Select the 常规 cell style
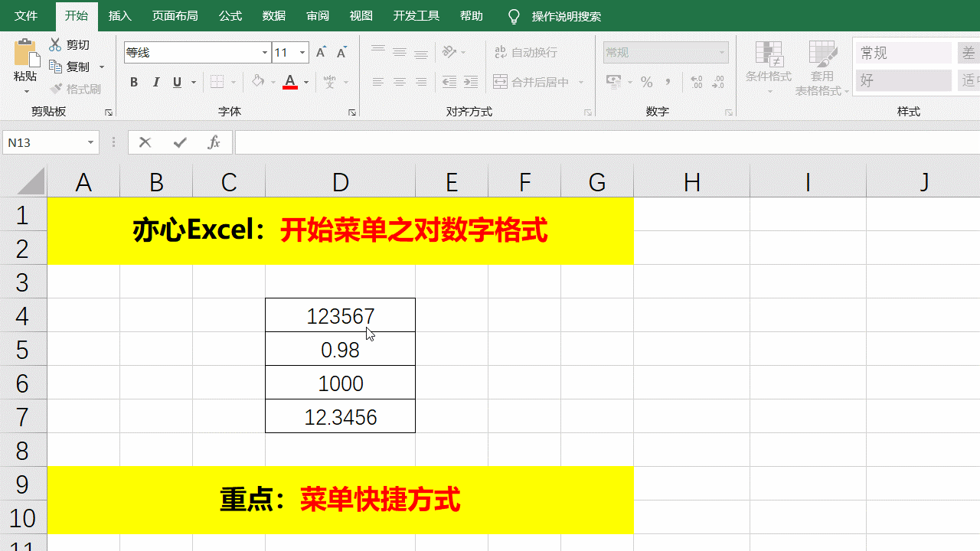Screen dimensions: 980x551 [903, 53]
